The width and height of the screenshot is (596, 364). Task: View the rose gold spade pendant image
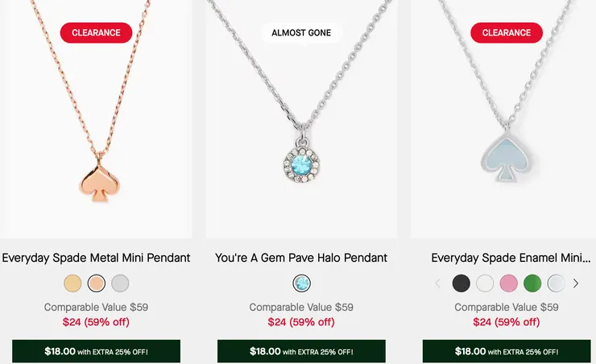click(x=96, y=119)
